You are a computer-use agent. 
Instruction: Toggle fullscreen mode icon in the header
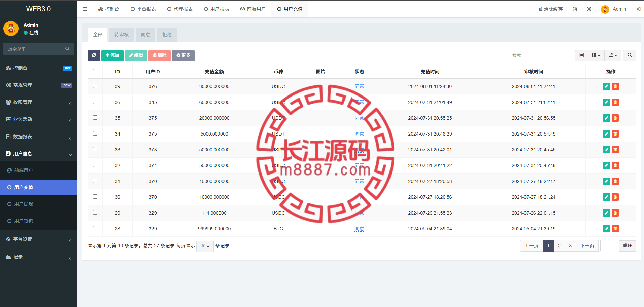pyautogui.click(x=589, y=9)
